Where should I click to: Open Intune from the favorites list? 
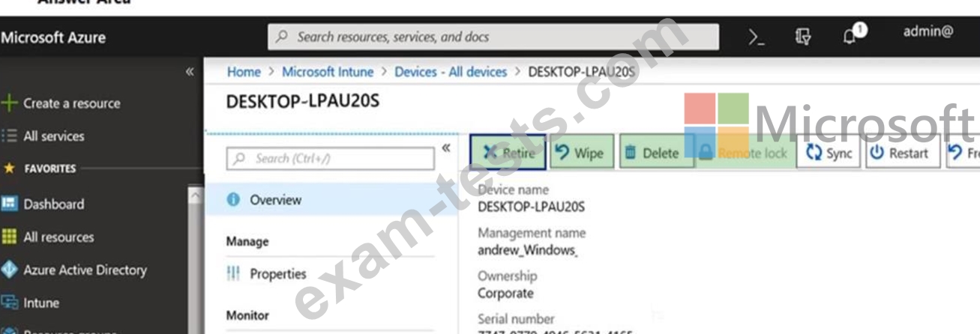click(40, 303)
